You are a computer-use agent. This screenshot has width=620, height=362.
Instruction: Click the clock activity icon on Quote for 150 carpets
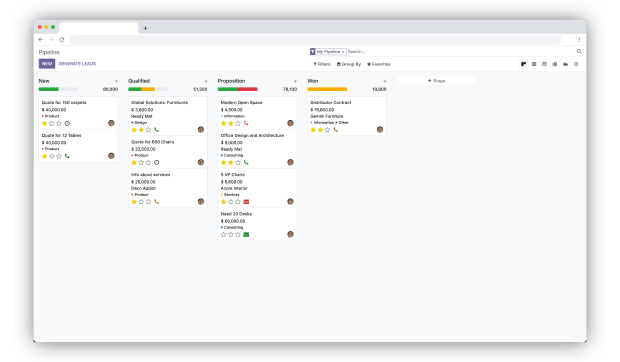67,123
